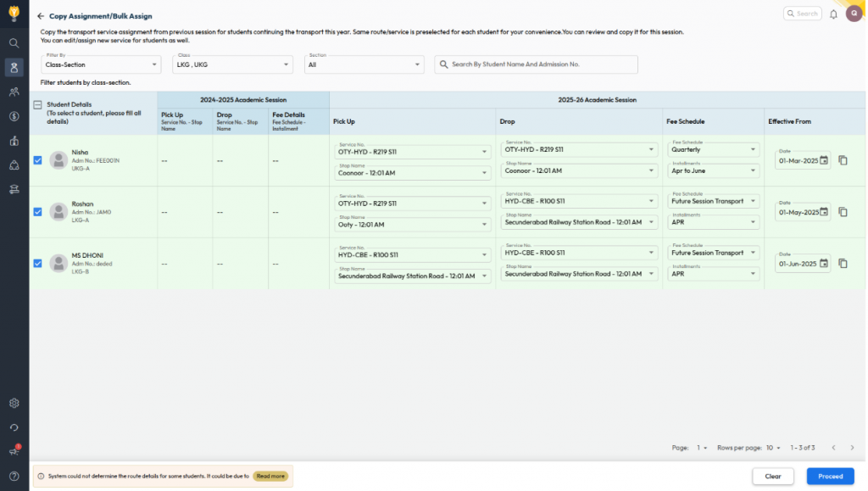The image size is (868, 491).
Task: Click the search magnifier icon in left sidebar
Action: [14, 42]
